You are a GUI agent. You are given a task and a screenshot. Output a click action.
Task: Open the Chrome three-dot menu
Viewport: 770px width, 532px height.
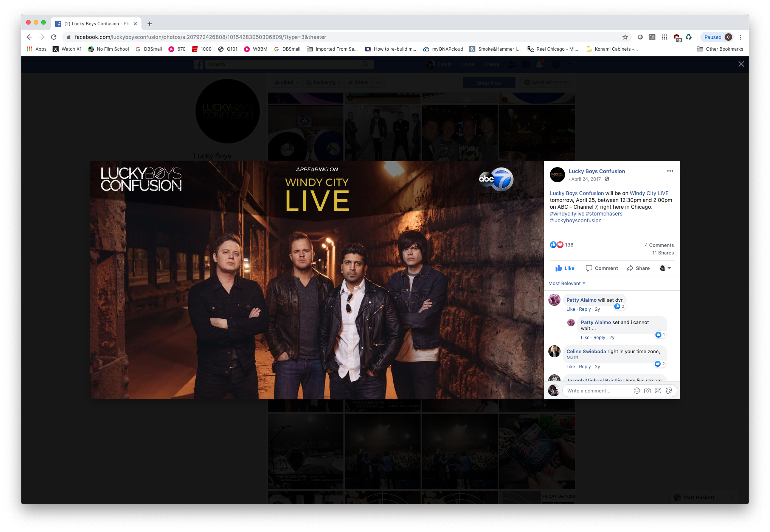tap(741, 37)
